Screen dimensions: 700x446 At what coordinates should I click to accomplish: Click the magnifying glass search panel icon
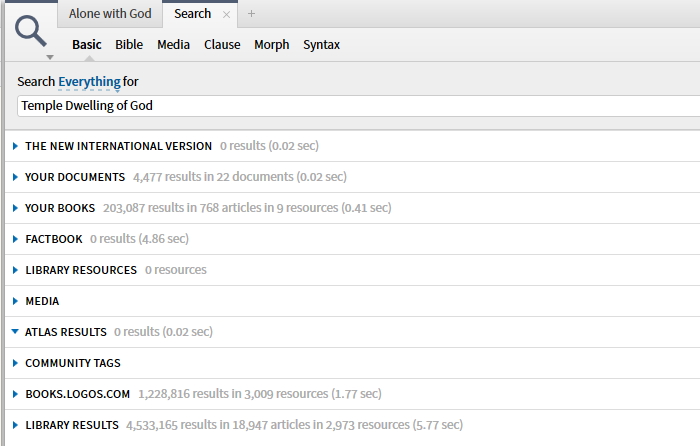30,31
